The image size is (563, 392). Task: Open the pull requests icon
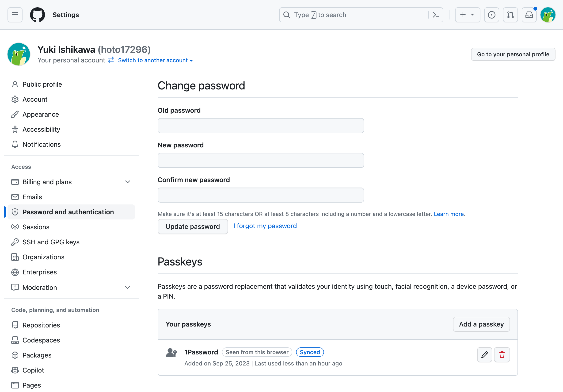click(x=510, y=15)
